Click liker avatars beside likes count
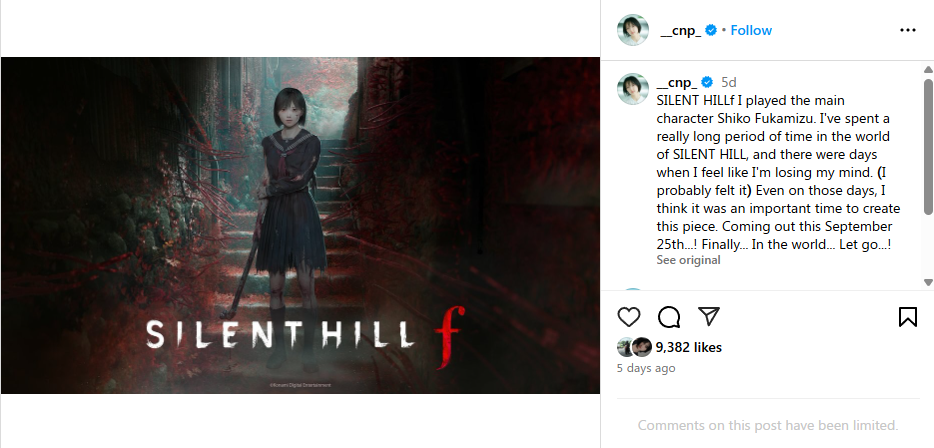This screenshot has width=934, height=448. click(634, 347)
